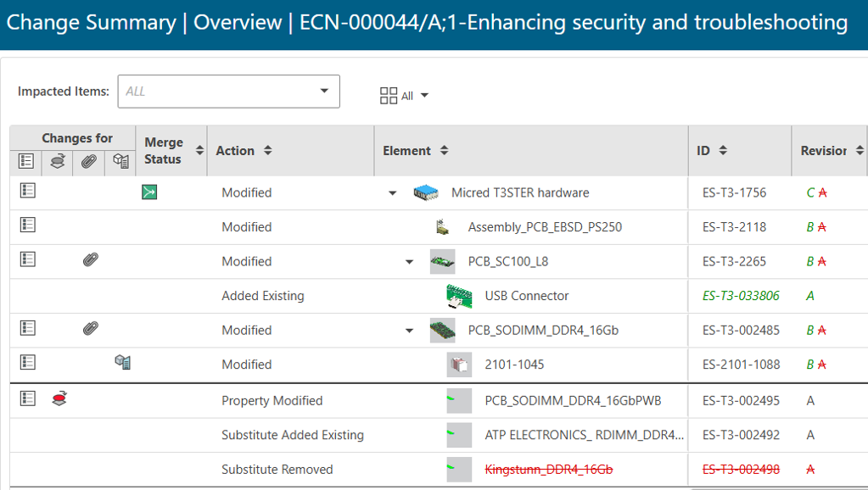The height and width of the screenshot is (490, 868).
Task: Click the paperclip icon in PCB_SC100_L8 row
Action: [x=91, y=260]
